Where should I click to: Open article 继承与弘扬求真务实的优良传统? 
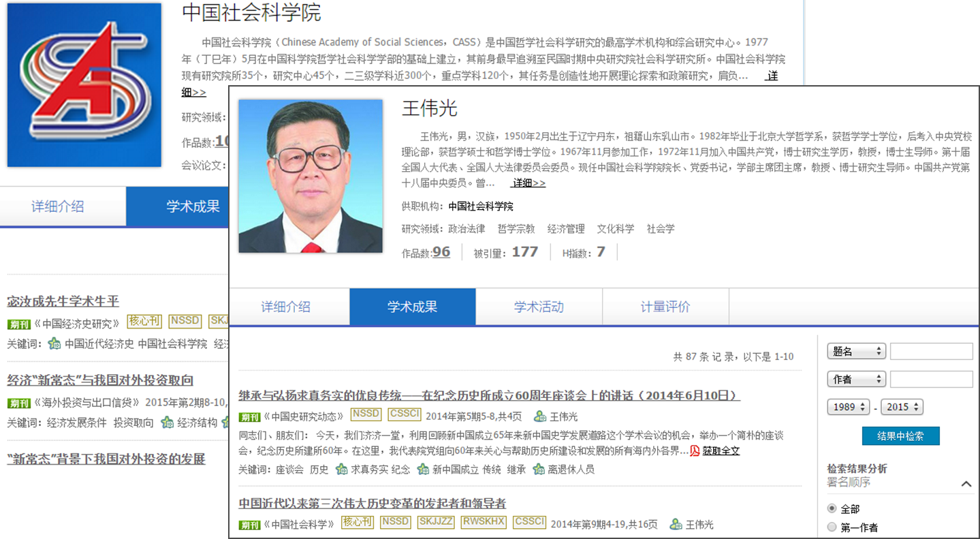[489, 395]
